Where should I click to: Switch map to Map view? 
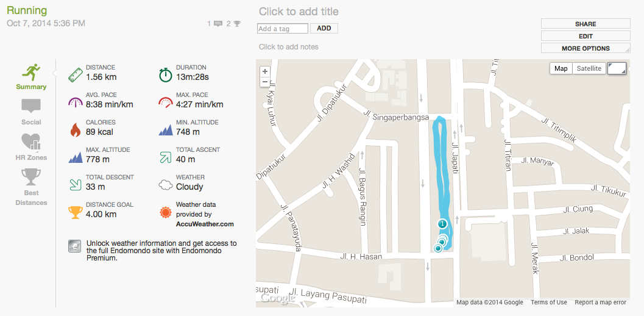pyautogui.click(x=561, y=68)
